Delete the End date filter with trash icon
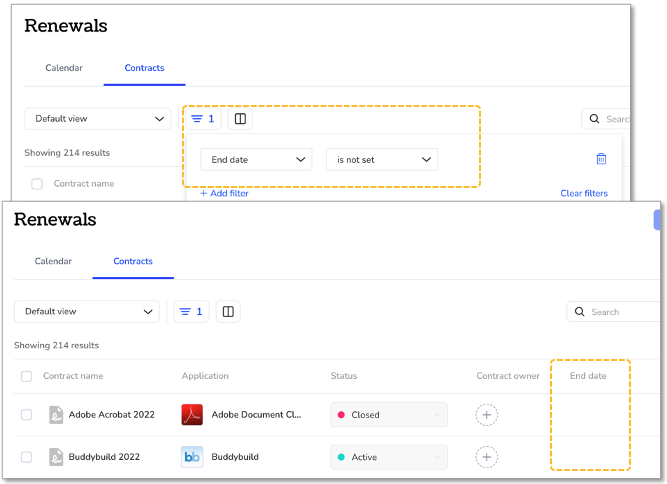667x484 pixels. pyautogui.click(x=601, y=159)
